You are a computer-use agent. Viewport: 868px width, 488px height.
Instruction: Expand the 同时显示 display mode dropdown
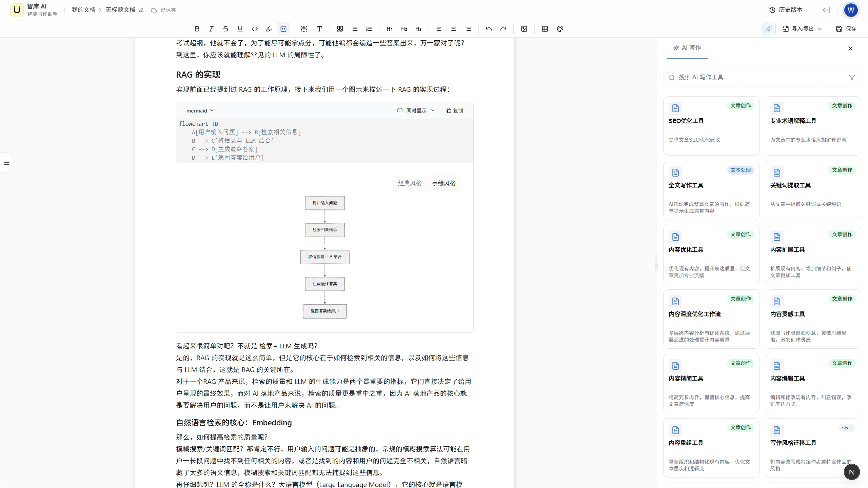point(416,110)
